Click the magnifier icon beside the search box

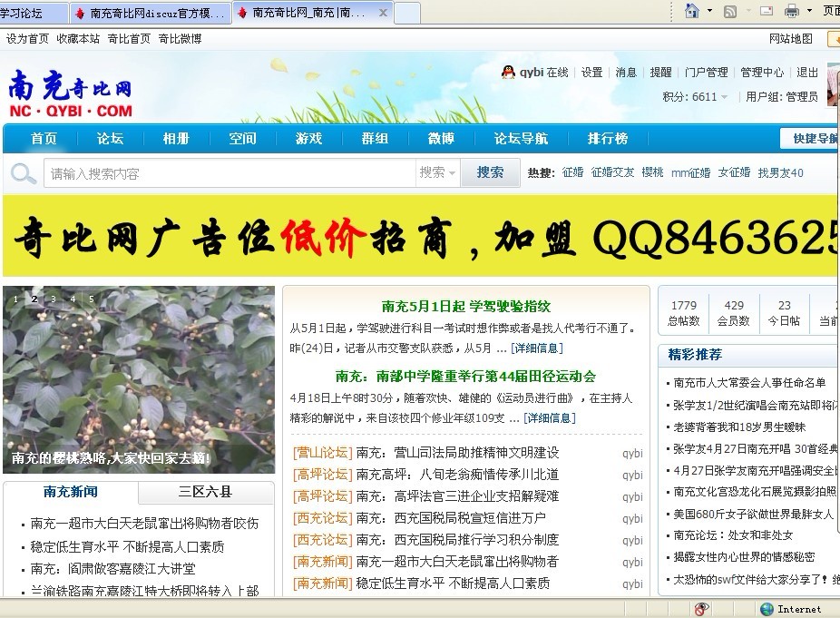[23, 173]
